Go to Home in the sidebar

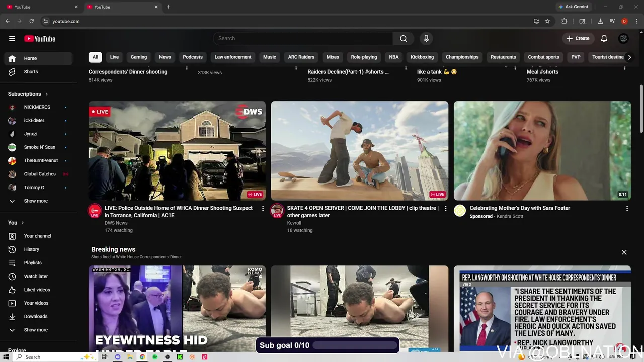[39, 58]
